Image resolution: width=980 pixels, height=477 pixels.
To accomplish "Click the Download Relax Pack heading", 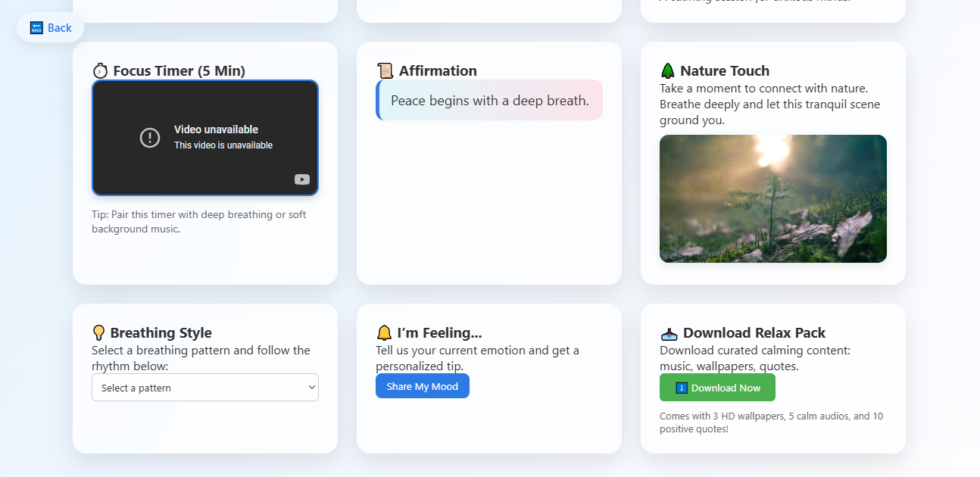I will coord(754,333).
